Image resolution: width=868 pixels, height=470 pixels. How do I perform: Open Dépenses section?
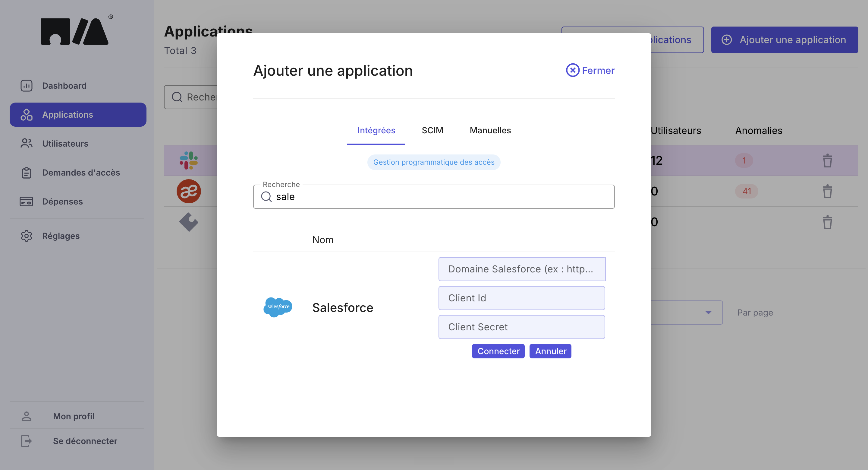click(78, 202)
